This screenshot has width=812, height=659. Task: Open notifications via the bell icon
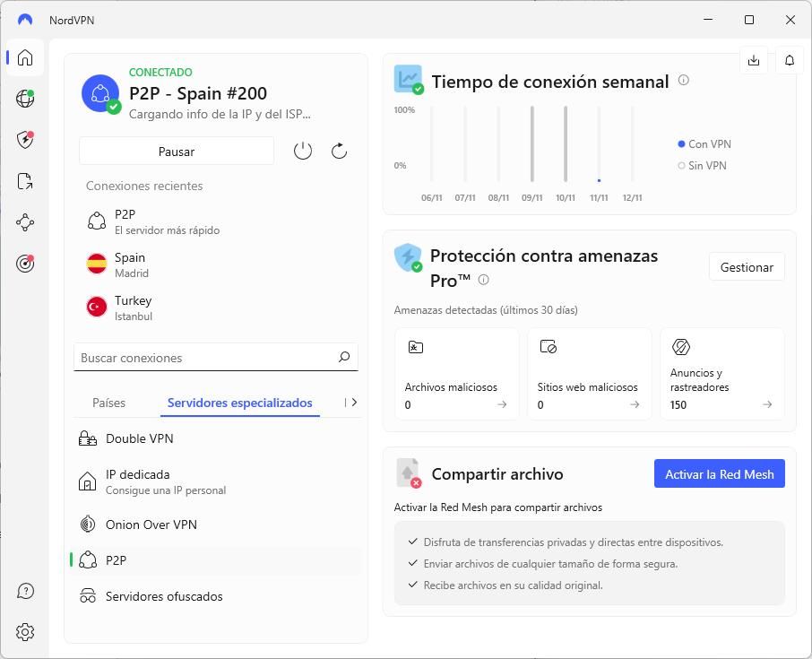coord(789,60)
